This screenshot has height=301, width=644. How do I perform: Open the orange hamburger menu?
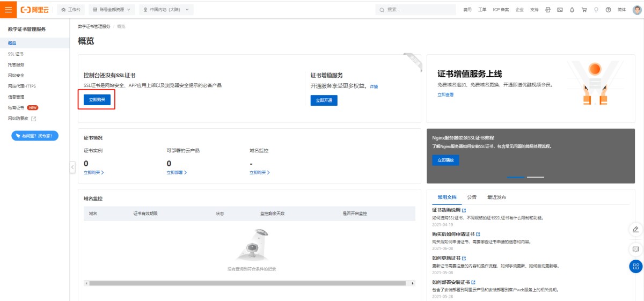coord(8,10)
